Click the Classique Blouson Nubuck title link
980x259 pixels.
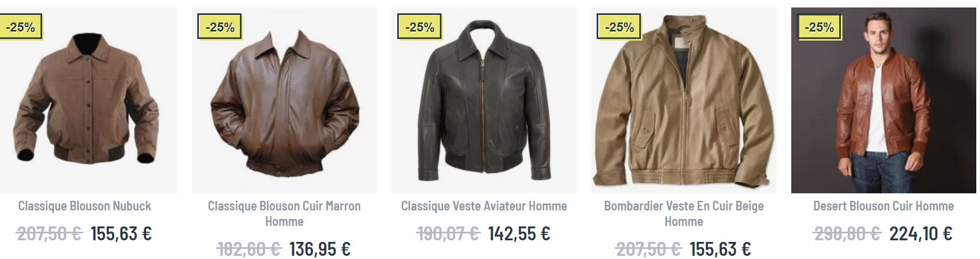pyautogui.click(x=85, y=206)
